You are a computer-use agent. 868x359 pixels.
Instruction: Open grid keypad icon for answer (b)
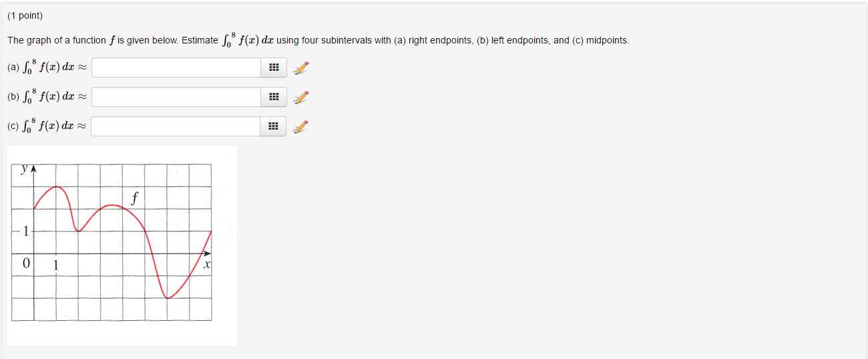tap(272, 97)
